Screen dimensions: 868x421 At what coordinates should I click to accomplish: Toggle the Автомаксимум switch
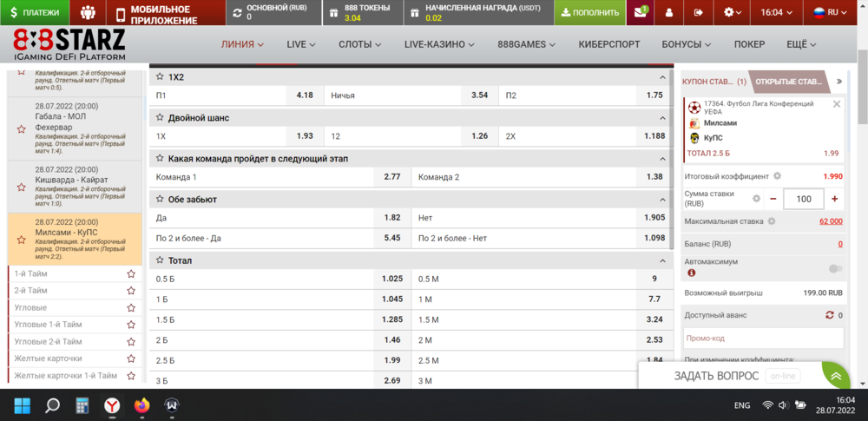tap(836, 269)
